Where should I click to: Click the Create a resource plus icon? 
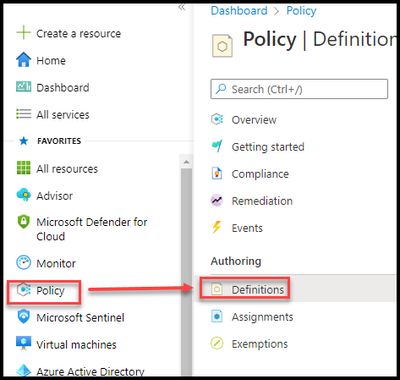pos(23,33)
